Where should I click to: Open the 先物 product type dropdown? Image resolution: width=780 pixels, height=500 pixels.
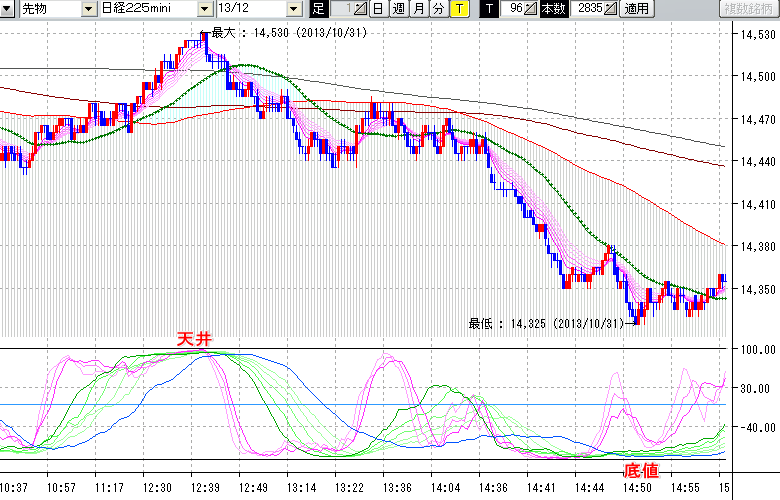(90, 9)
